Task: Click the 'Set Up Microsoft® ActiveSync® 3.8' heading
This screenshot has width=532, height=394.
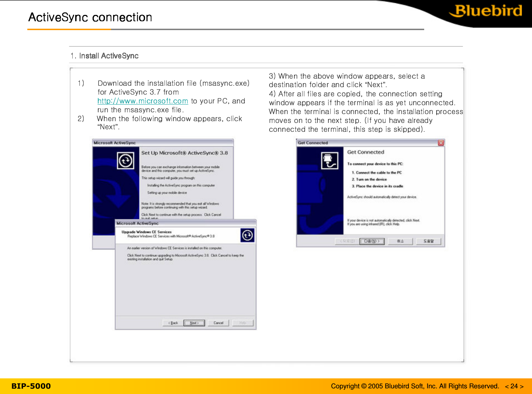Action: [x=184, y=153]
